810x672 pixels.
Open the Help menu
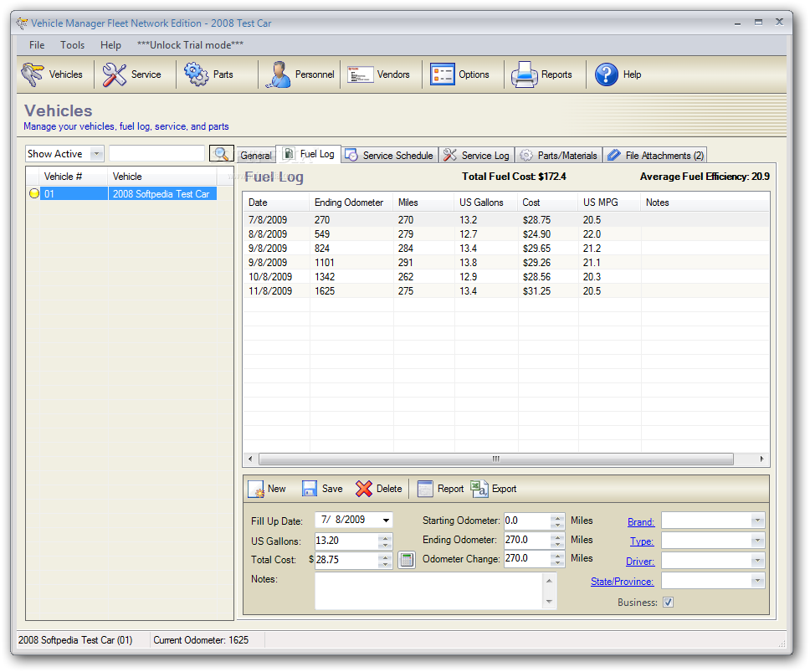click(x=110, y=45)
